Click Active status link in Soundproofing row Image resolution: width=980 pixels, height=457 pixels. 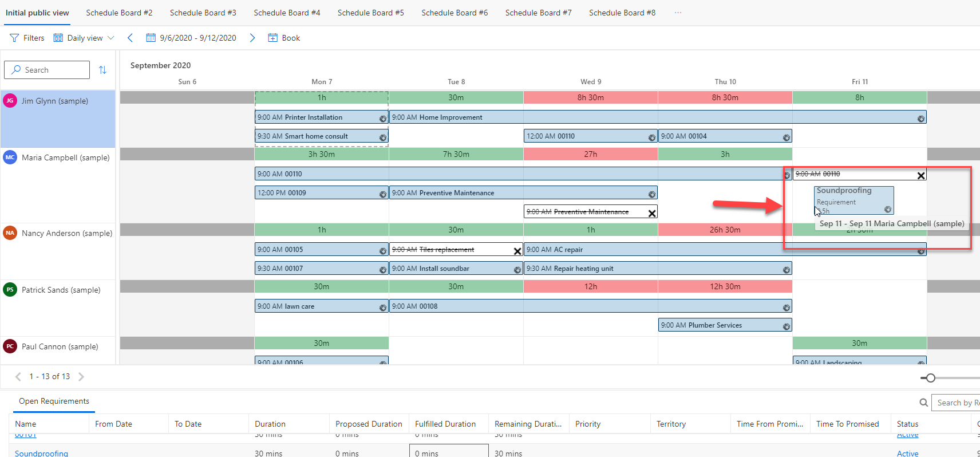click(x=907, y=453)
